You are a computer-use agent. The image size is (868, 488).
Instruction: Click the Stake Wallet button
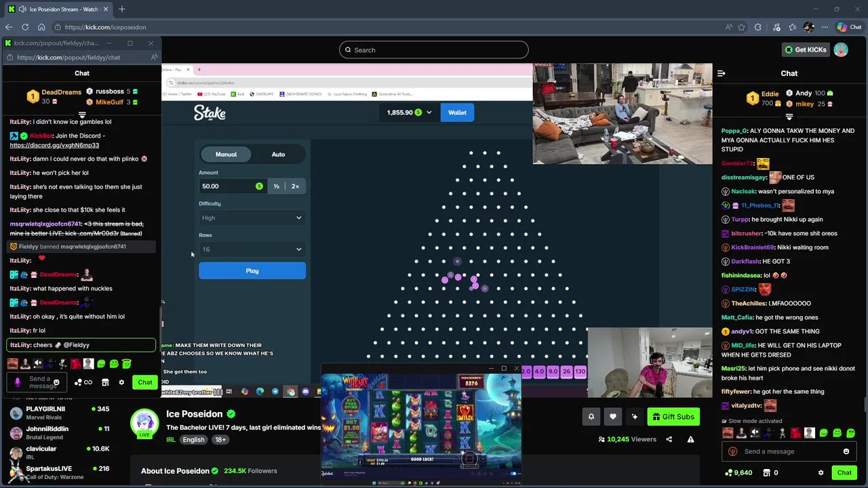[x=457, y=113]
